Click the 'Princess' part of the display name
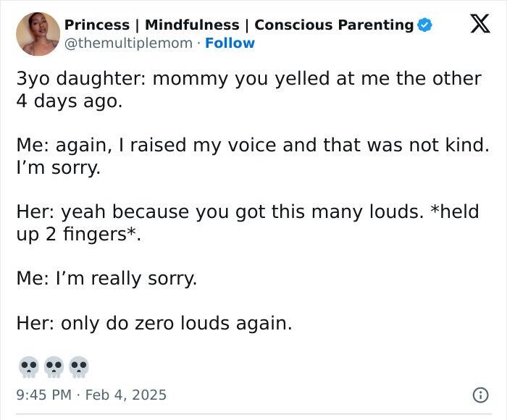The width and height of the screenshot is (507, 420). pos(97,25)
